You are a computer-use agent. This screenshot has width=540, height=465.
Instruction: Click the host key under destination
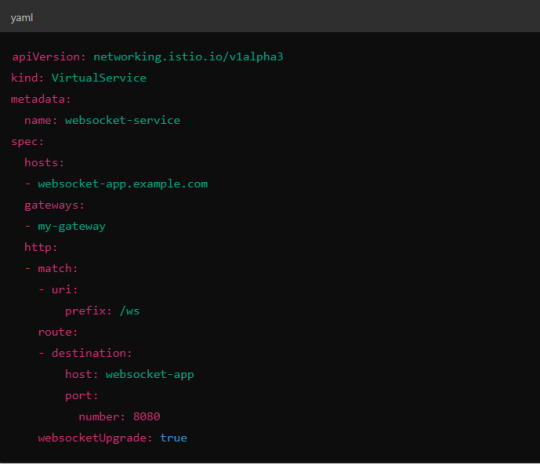82,374
